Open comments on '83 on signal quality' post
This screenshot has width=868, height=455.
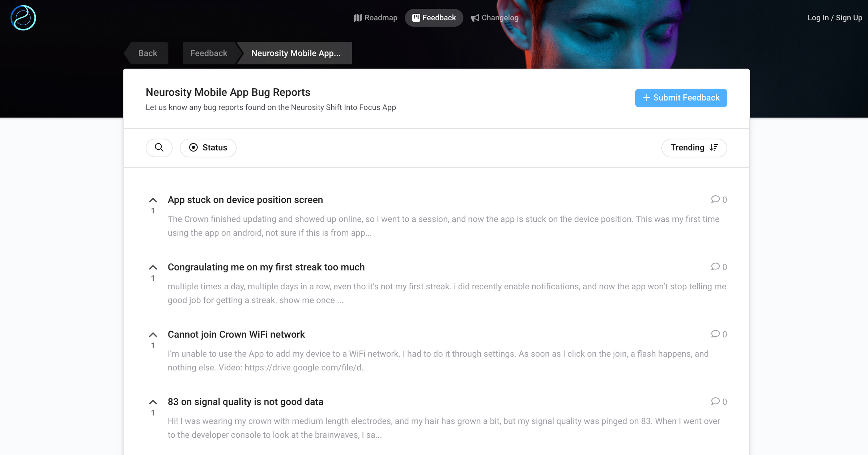click(718, 401)
